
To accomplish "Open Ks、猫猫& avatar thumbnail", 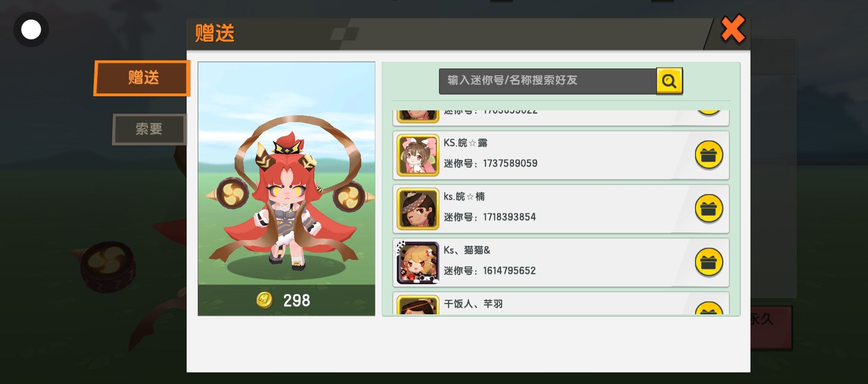I will (x=418, y=262).
